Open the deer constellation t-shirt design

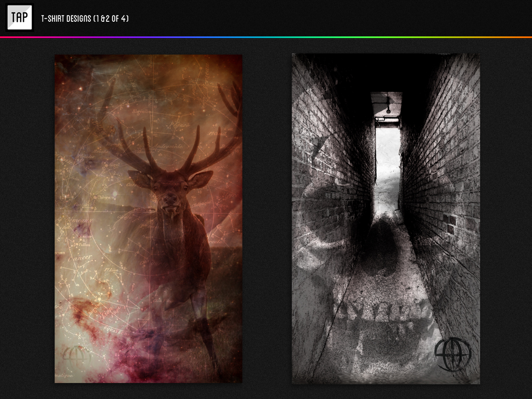[149, 219]
